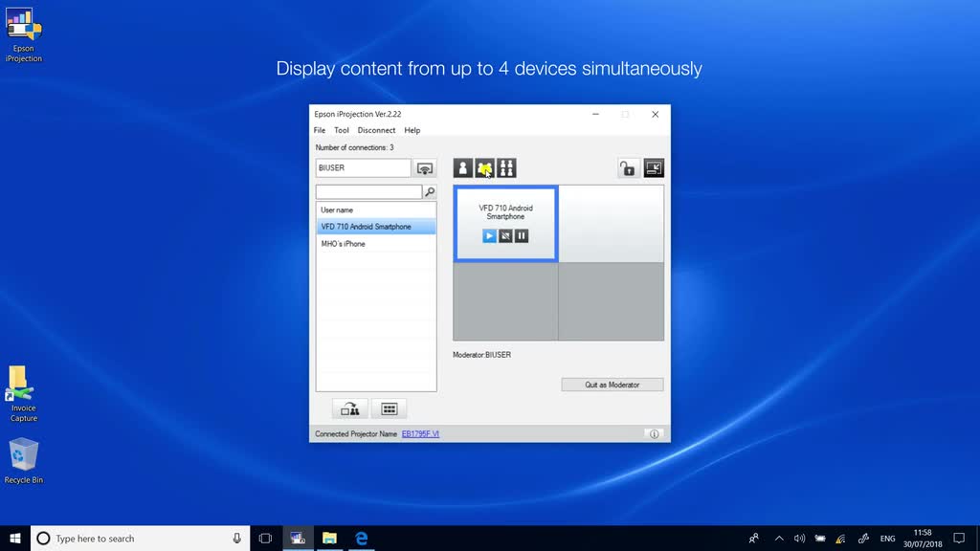The image size is (980, 551).
Task: Stop projection for VFD 710 Android Smartphone
Action: tap(505, 235)
